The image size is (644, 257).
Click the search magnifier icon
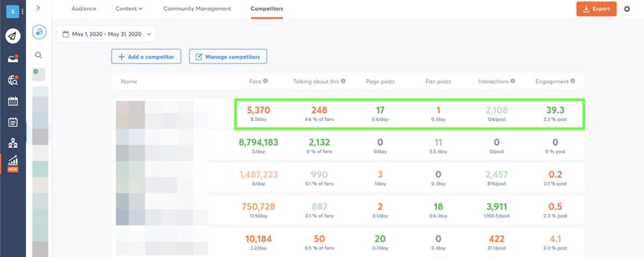[x=38, y=55]
